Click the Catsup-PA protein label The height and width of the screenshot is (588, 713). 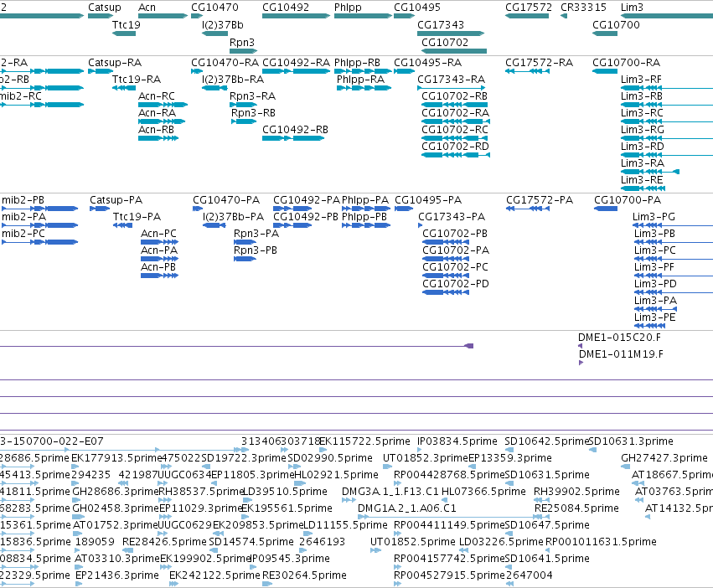pyautogui.click(x=116, y=200)
